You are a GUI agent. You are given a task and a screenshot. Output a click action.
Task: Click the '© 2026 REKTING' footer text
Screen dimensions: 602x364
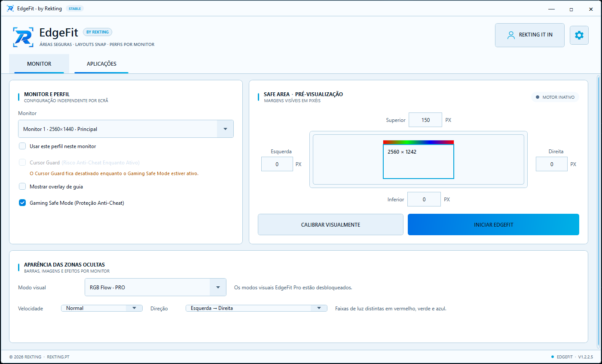tap(25, 357)
